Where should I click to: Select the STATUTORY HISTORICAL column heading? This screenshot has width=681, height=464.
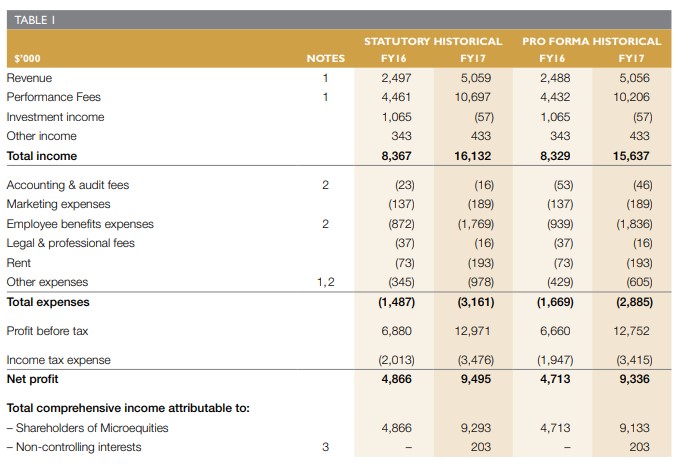tap(433, 41)
